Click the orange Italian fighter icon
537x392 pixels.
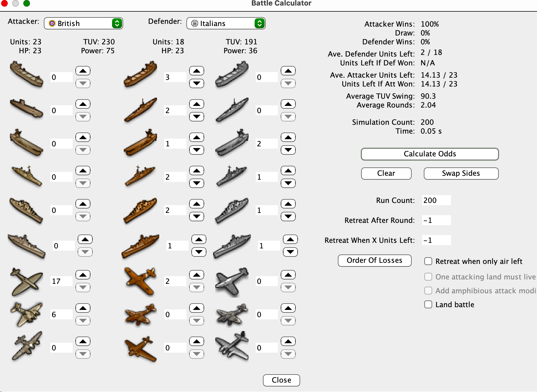coord(140,281)
